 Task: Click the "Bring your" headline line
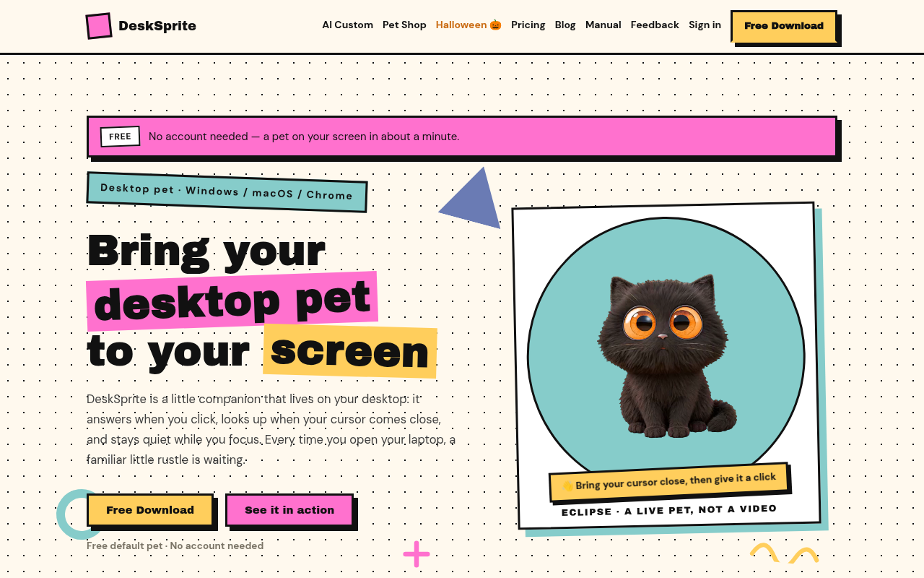[x=206, y=251]
